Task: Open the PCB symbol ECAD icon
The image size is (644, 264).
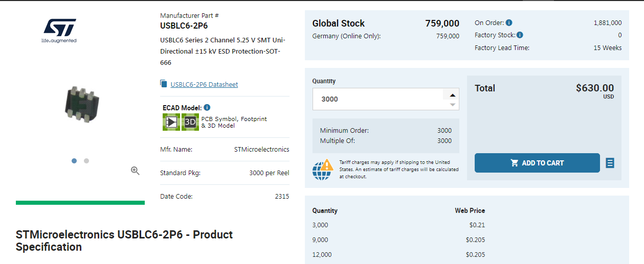Action: coord(171,122)
